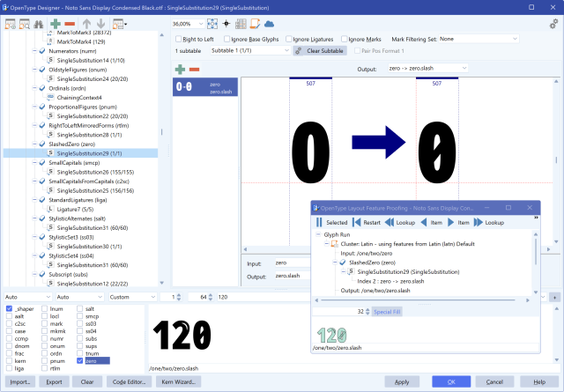
Task: Select the zero to zero.slash list item
Action: pyautogui.click(x=205, y=87)
